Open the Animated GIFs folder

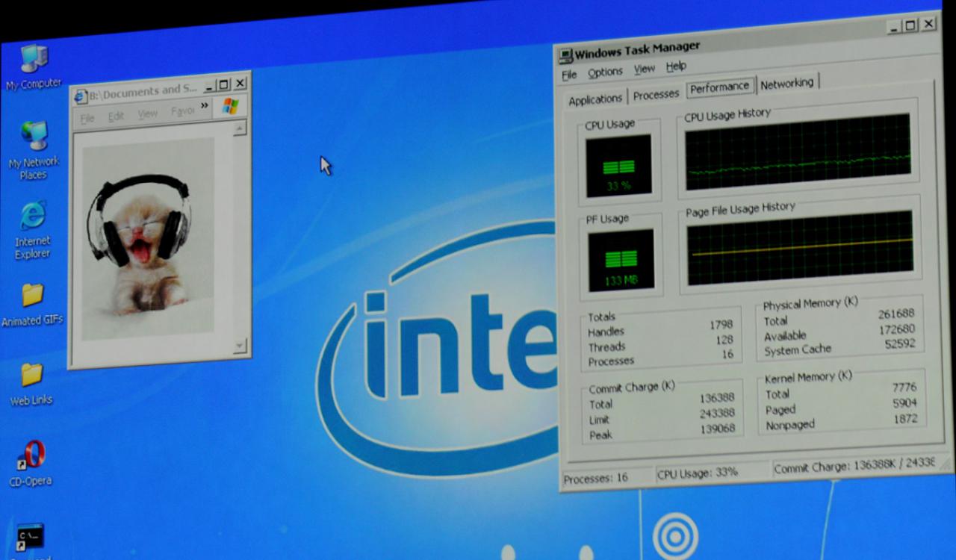click(x=32, y=305)
